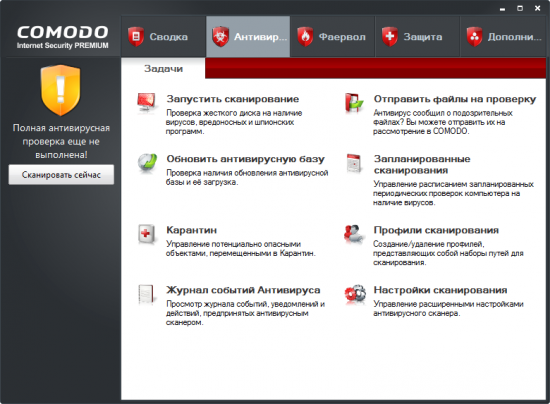
Task: Open Профили сканирования link
Action: pos(436,230)
